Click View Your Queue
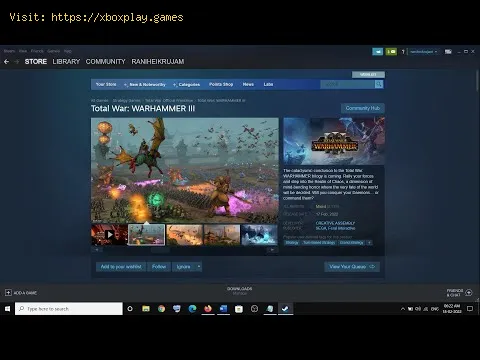 [352, 267]
